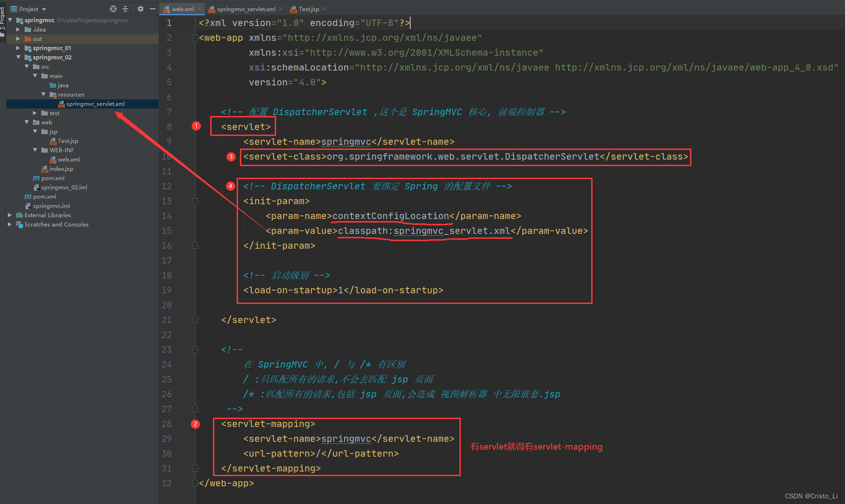Hide the Project panel with minus icon
This screenshot has width=845, height=504.
point(152,9)
